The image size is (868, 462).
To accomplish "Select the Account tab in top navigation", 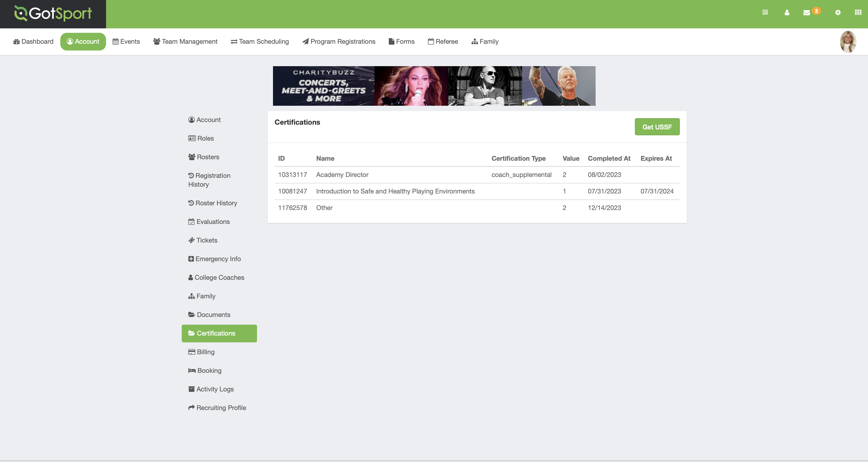I will [83, 41].
